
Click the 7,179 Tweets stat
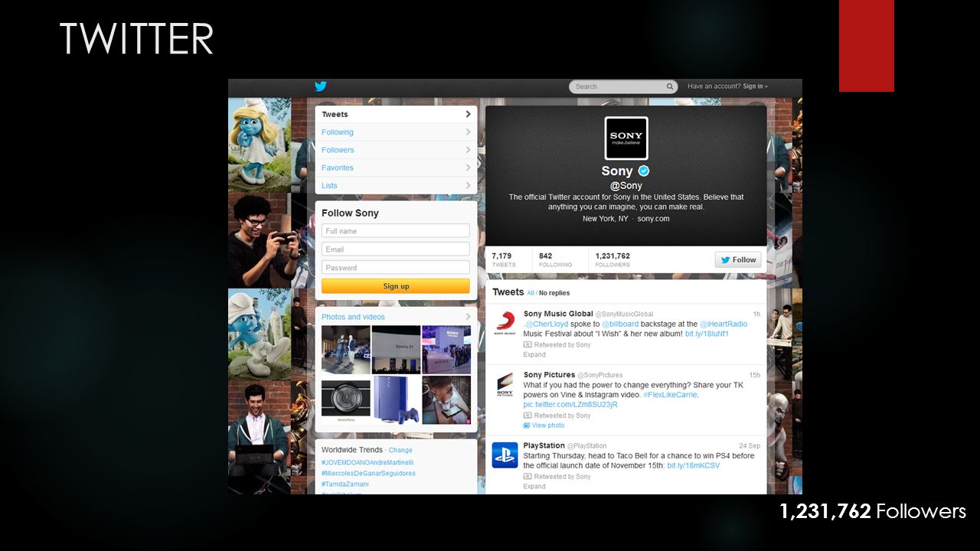coord(504,259)
